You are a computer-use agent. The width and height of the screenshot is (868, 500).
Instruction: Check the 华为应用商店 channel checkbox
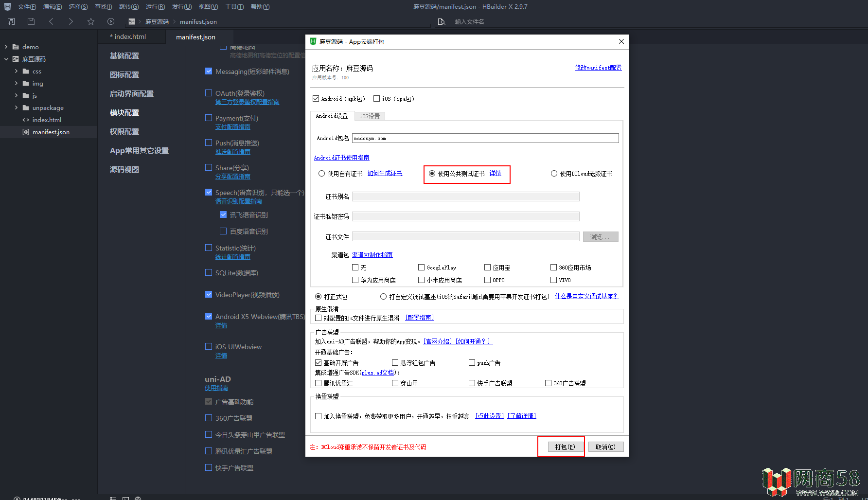coord(355,280)
